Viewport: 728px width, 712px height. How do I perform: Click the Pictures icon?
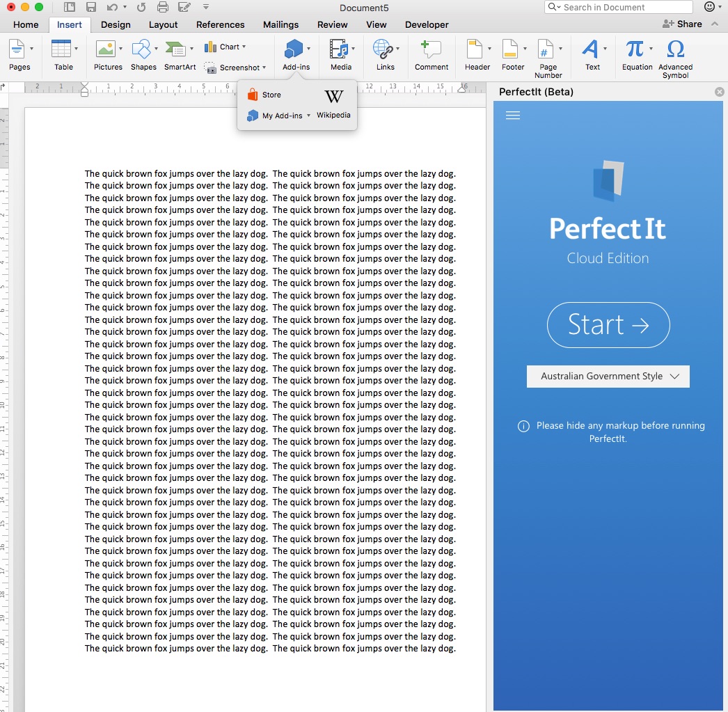point(105,49)
